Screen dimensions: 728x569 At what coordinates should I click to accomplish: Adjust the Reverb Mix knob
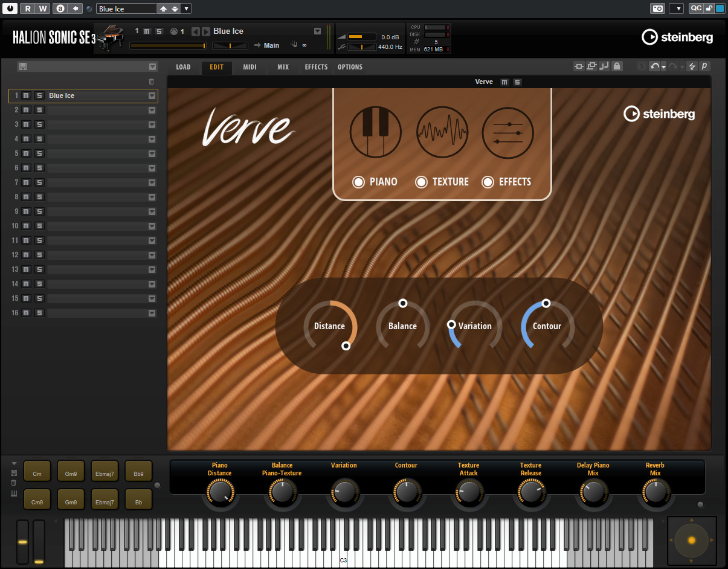[x=656, y=492]
